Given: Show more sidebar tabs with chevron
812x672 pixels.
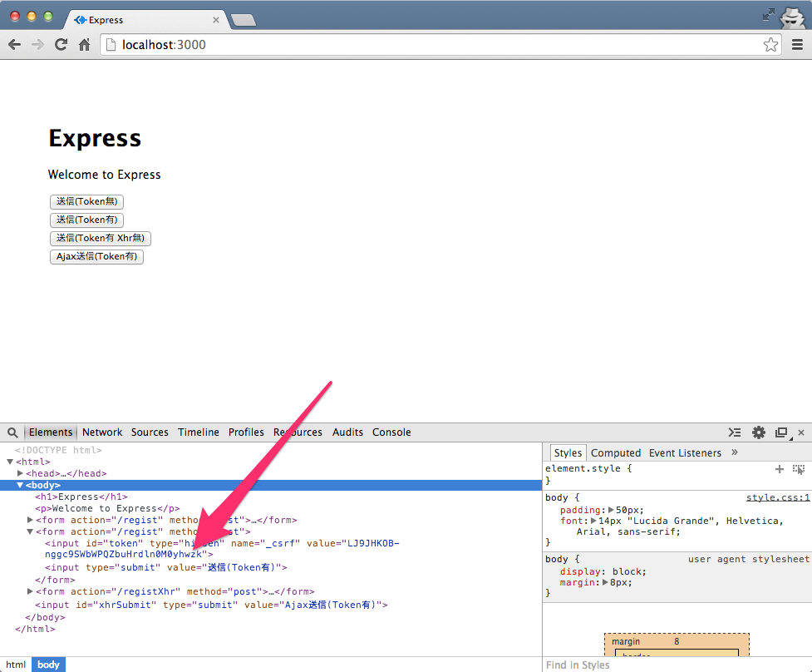Looking at the screenshot, I should (x=735, y=452).
